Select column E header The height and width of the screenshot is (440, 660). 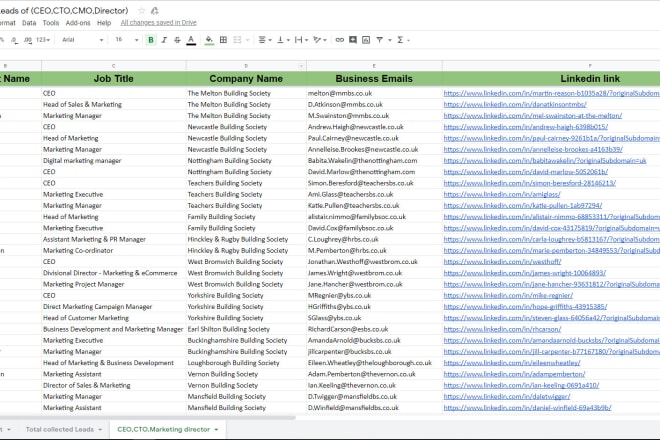(374, 66)
